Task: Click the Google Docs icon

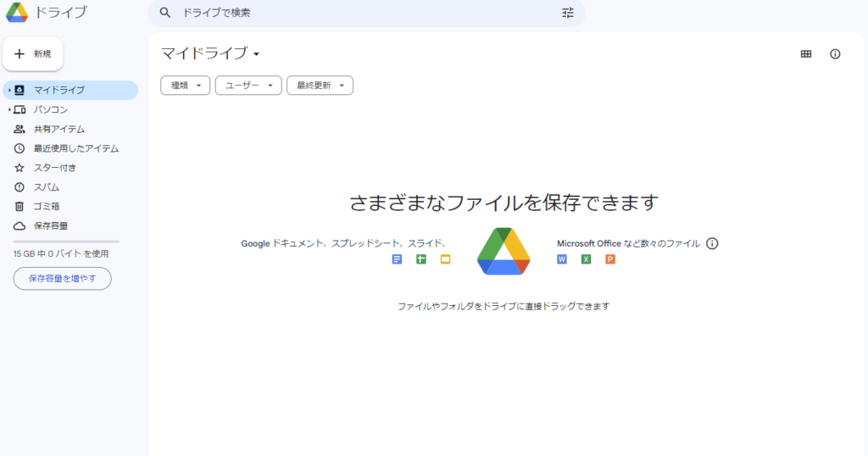Action: [x=397, y=259]
